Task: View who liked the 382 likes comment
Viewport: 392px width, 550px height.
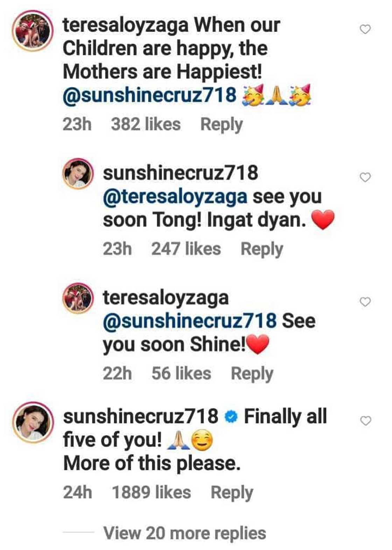Action: pyautogui.click(x=146, y=124)
